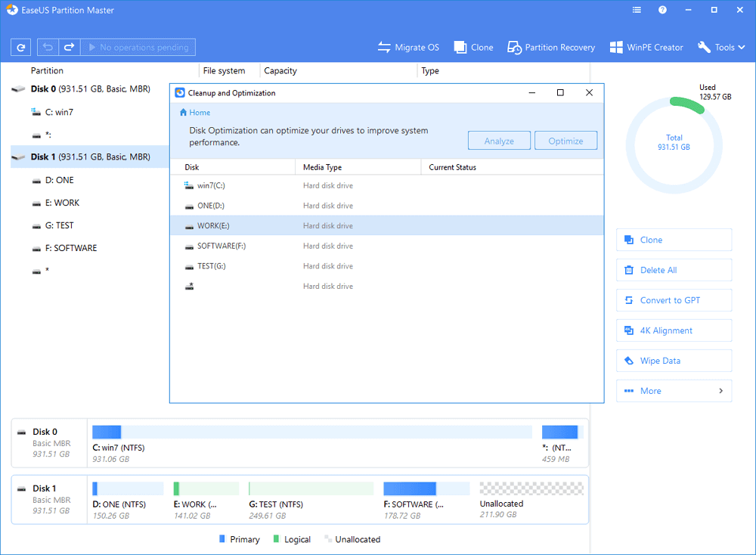Open WinPE Creator
The width and height of the screenshot is (756, 555).
[646, 47]
